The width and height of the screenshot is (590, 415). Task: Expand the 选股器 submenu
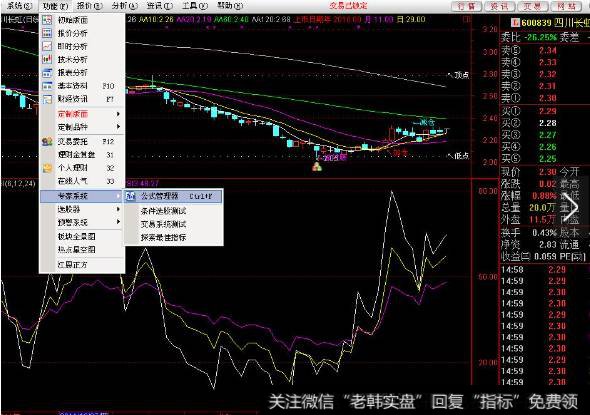tap(118, 209)
